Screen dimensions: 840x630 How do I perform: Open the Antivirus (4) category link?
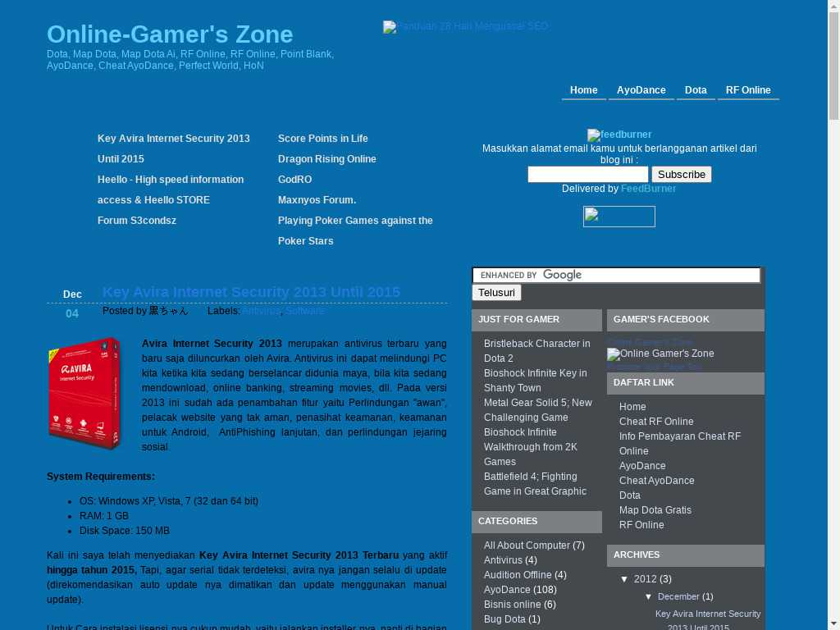503,560
